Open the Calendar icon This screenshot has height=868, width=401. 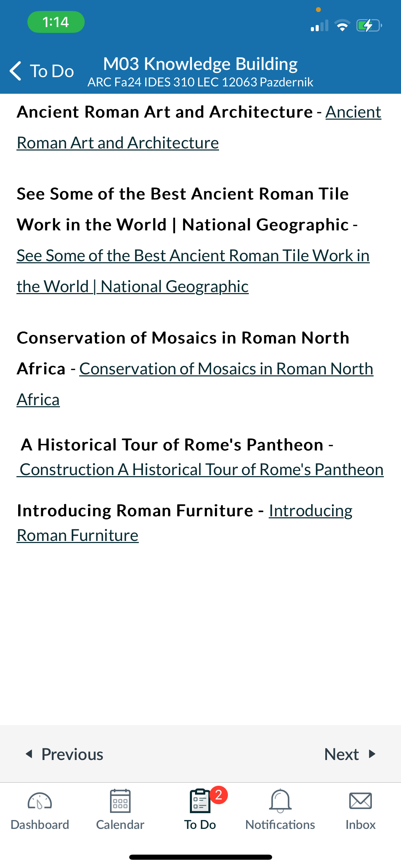pyautogui.click(x=120, y=801)
